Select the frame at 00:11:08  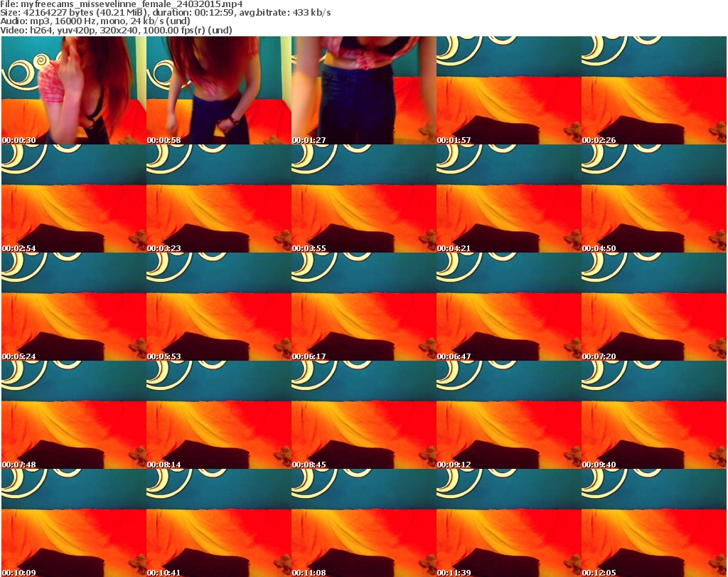[x=364, y=523]
